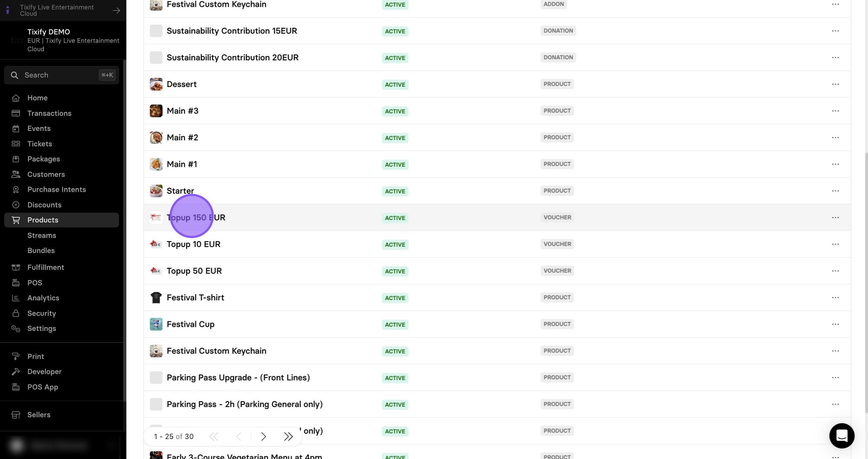Open the chat support widget icon
868x459 pixels.
[842, 436]
